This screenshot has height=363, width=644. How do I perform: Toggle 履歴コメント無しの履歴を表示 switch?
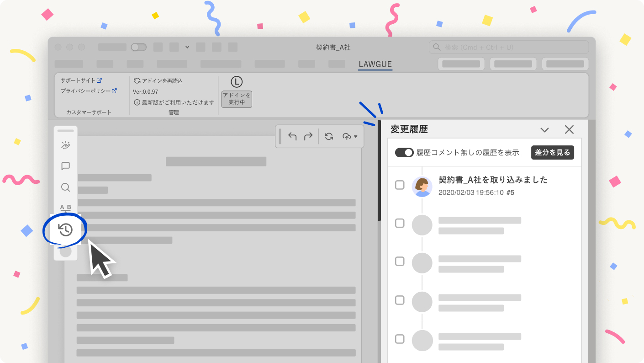(x=404, y=153)
